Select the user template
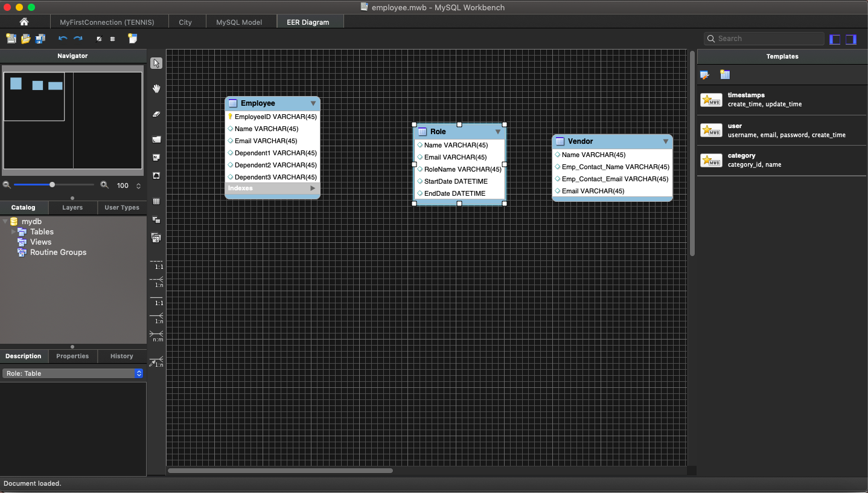 click(x=782, y=130)
